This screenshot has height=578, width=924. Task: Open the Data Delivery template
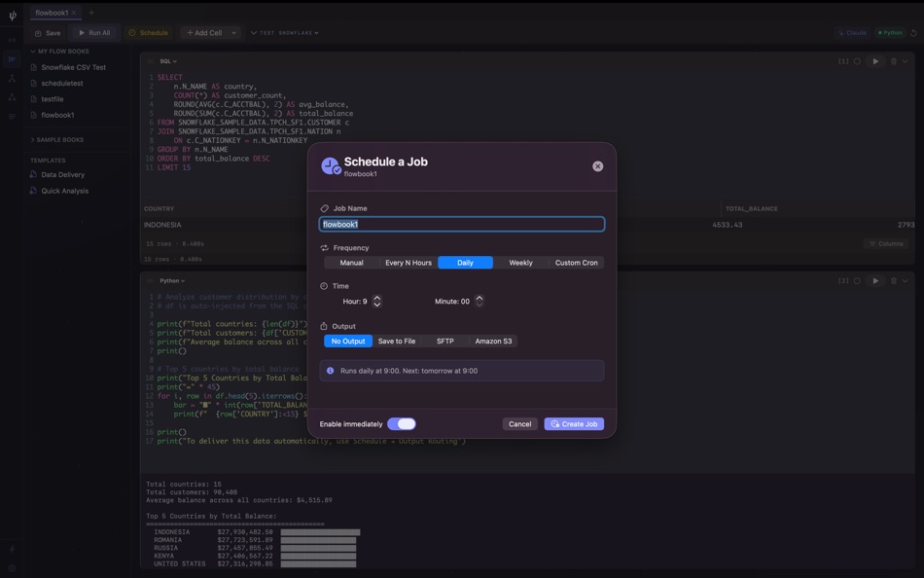tap(63, 174)
